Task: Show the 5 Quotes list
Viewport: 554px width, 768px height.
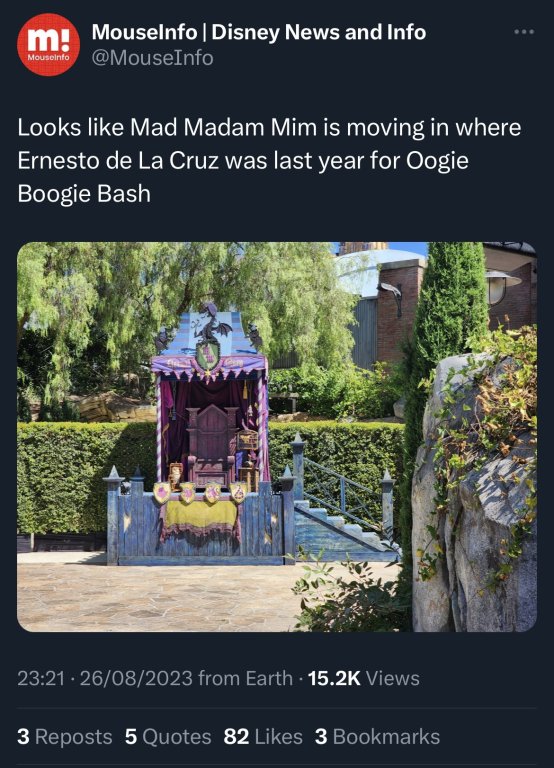Action: click(x=168, y=737)
